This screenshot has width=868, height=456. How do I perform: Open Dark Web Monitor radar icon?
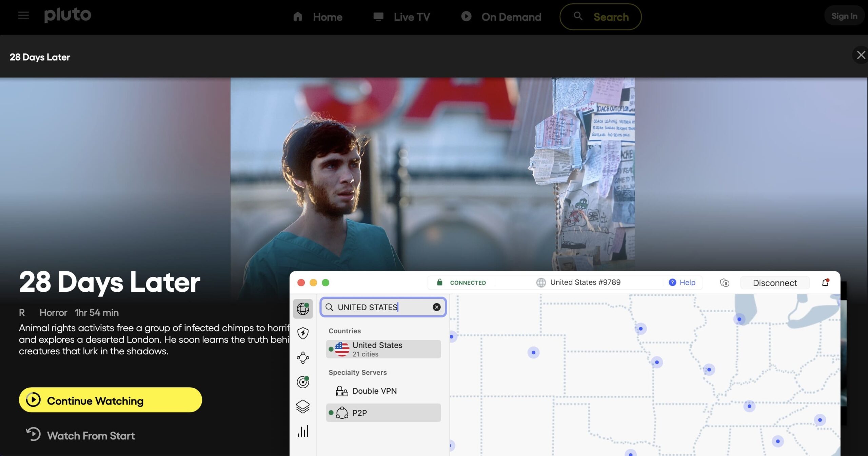(303, 382)
